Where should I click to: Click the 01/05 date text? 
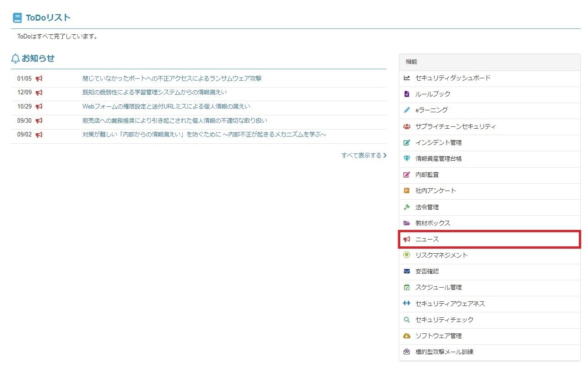click(x=24, y=78)
